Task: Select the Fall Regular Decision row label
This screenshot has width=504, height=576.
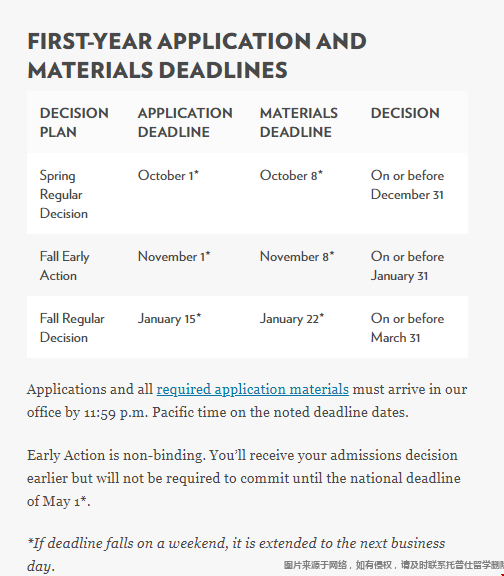Action: pyautogui.click(x=72, y=328)
